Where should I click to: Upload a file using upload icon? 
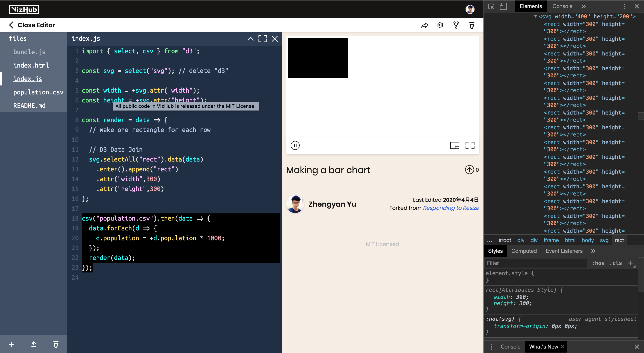(x=34, y=344)
